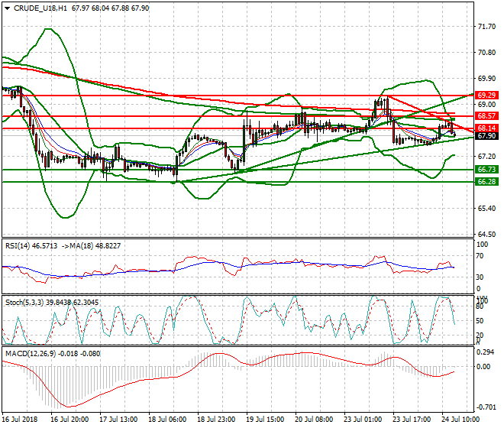Click the RSI scale value 70
This screenshot has height=428, width=504.
pyautogui.click(x=480, y=256)
